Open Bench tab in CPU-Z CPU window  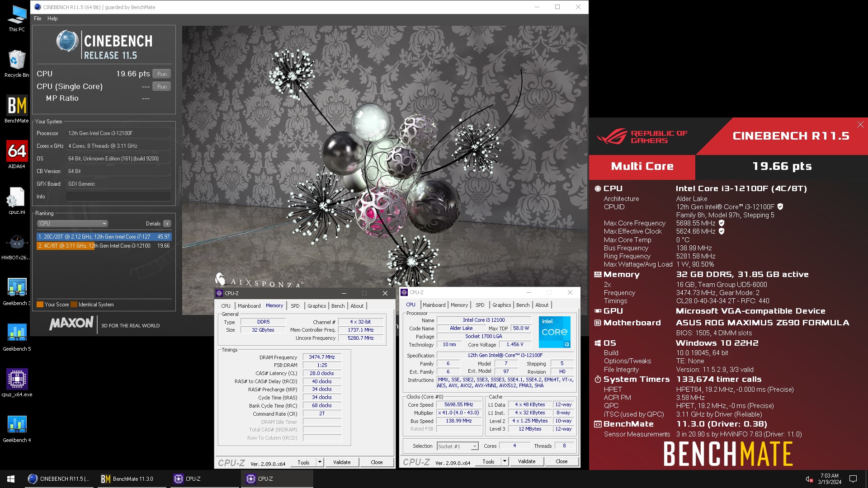(x=523, y=305)
